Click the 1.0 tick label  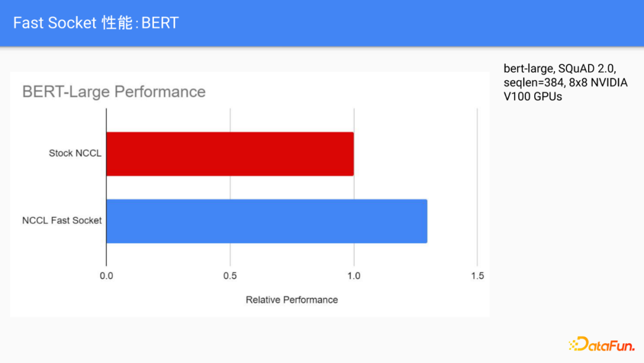pos(354,276)
